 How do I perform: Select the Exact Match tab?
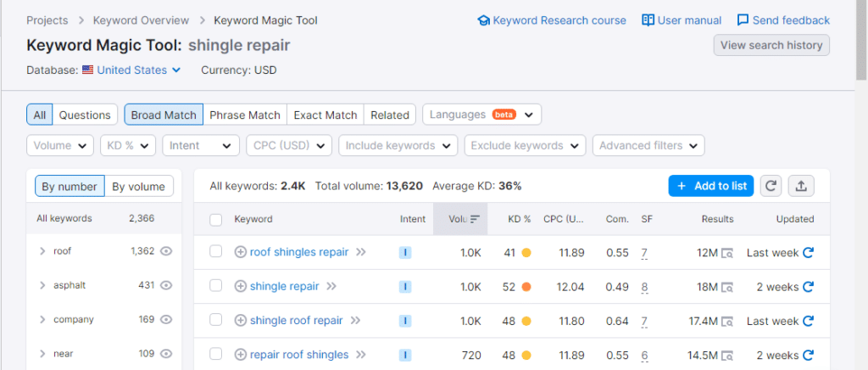click(x=325, y=115)
